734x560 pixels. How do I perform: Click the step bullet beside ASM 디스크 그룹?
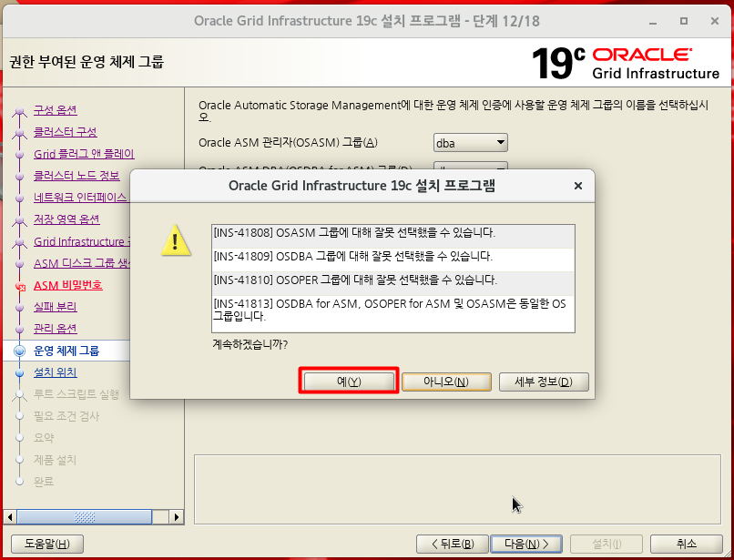click(20, 264)
